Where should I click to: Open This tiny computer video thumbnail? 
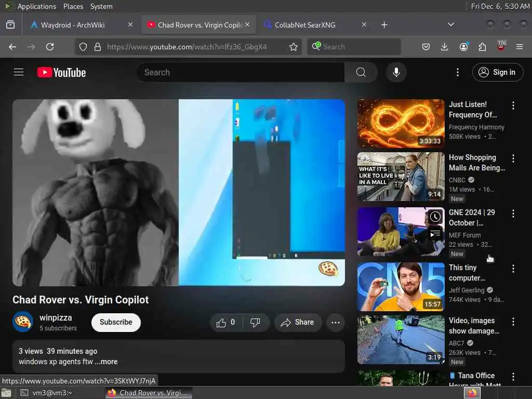tap(401, 287)
